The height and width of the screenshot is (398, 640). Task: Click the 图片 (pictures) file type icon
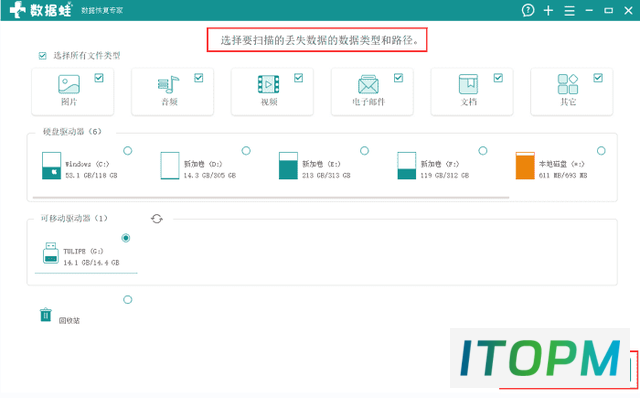69,84
